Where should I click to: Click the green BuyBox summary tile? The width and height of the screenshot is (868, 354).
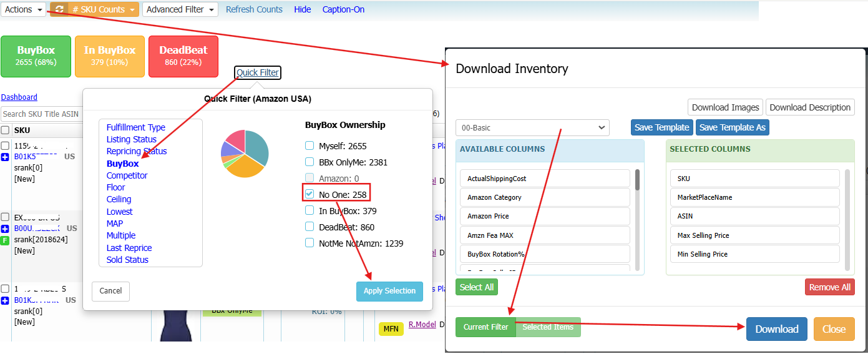[x=36, y=56]
